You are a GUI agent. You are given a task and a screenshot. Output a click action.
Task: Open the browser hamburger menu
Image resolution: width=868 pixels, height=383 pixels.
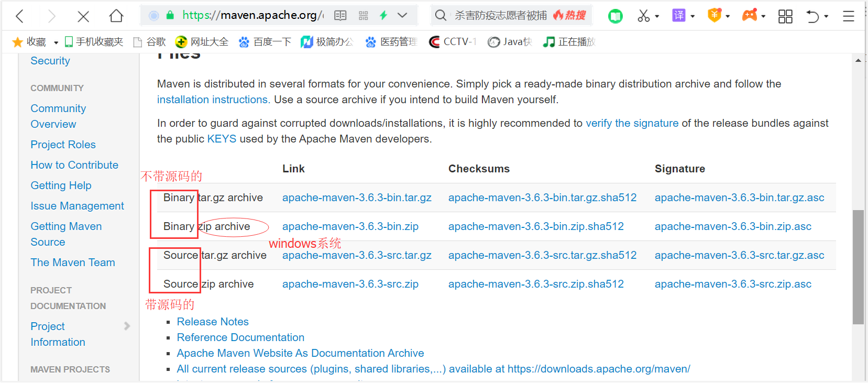point(849,16)
